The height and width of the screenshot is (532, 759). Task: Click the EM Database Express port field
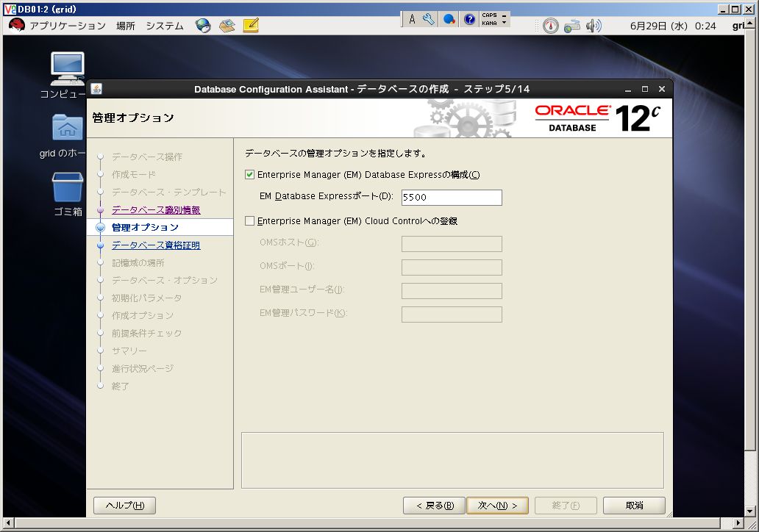pos(452,198)
